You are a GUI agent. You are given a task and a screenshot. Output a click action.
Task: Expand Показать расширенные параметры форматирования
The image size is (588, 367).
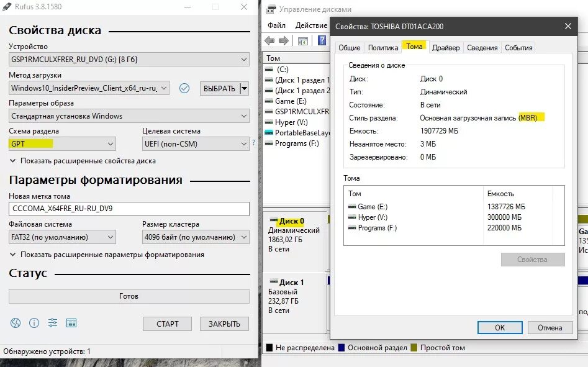107,255
